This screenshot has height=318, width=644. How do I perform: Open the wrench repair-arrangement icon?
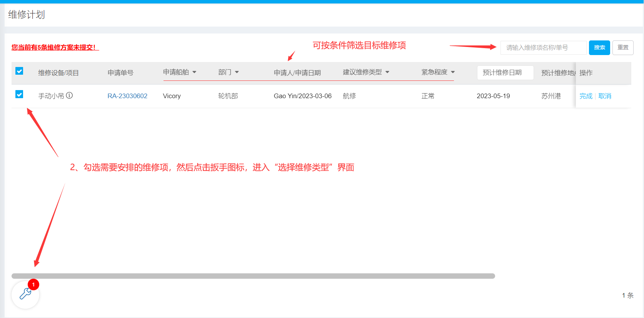(x=25, y=294)
